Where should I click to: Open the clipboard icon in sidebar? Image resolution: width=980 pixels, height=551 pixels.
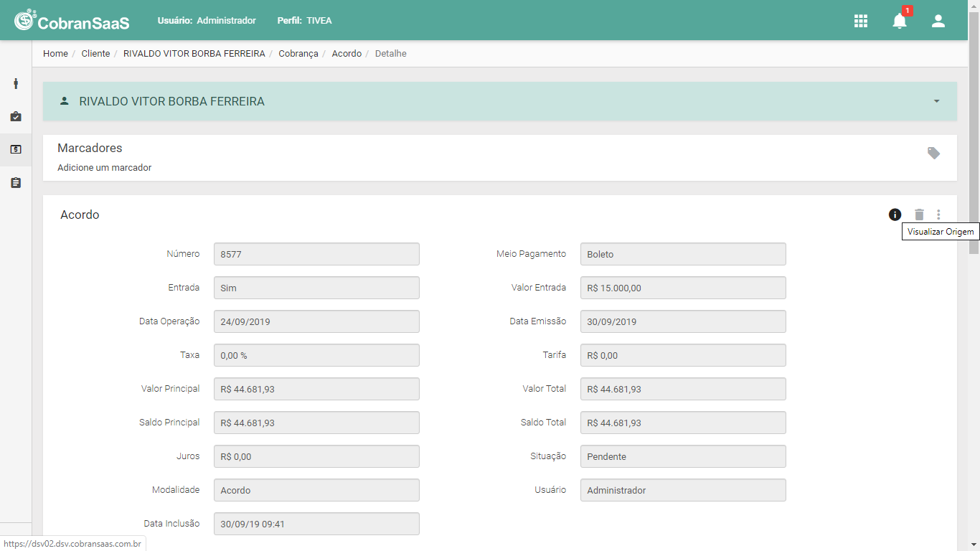[16, 183]
